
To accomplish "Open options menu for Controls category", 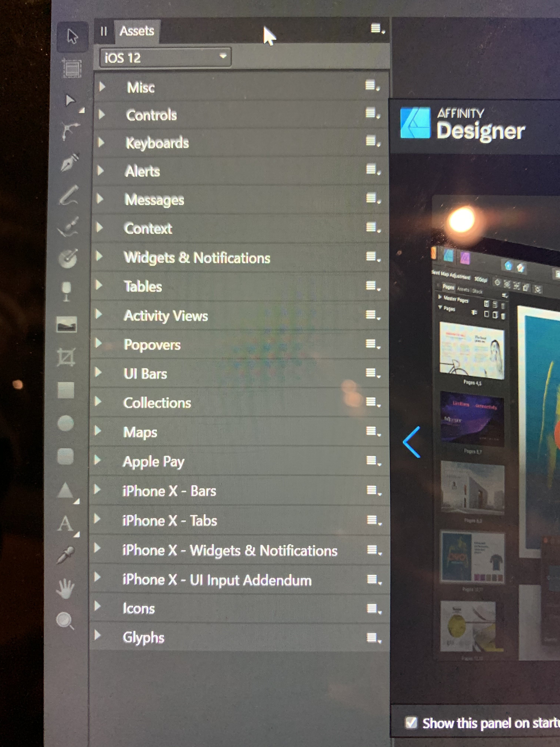I will point(373,113).
